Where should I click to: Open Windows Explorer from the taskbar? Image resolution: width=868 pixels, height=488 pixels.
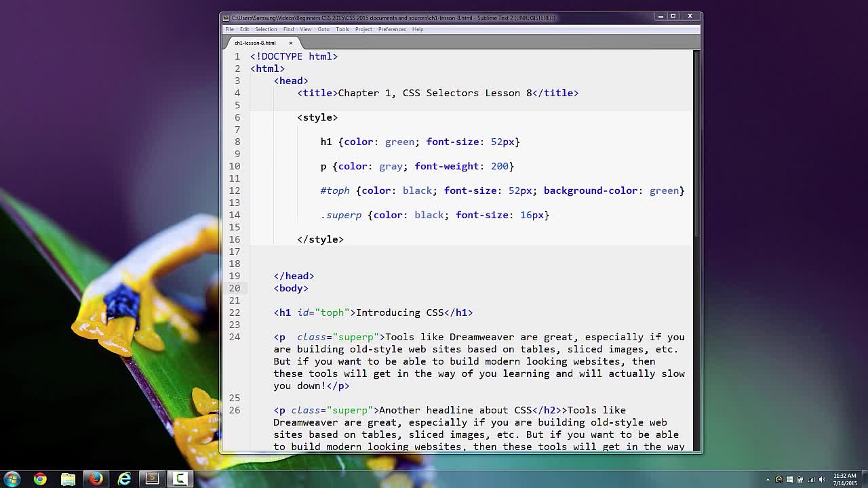click(x=68, y=479)
